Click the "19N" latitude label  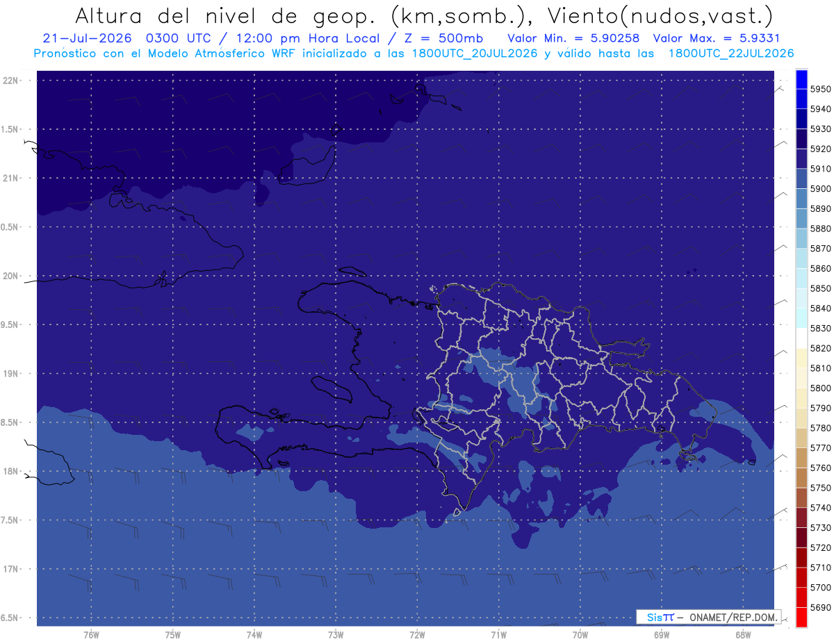point(11,374)
